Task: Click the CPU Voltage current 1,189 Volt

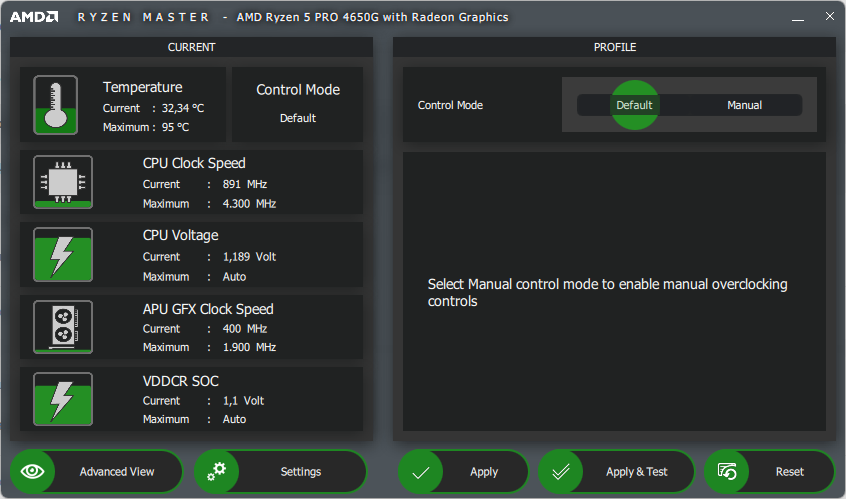Action: coord(249,257)
